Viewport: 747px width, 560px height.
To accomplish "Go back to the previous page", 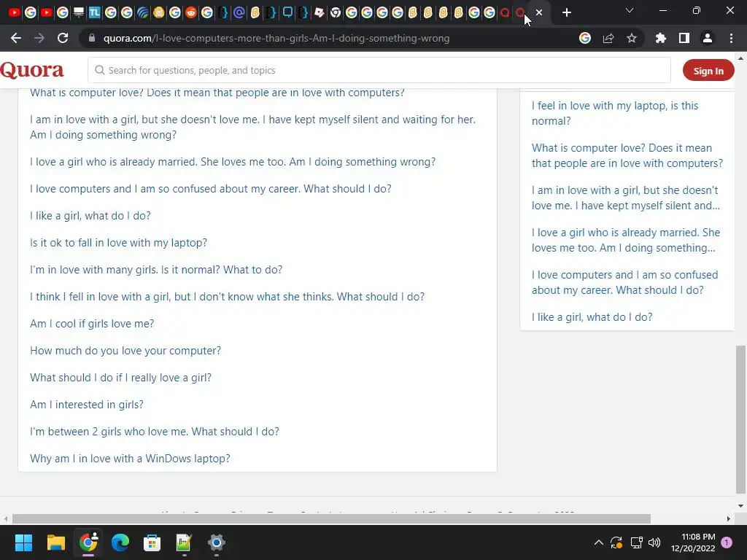I will point(16,38).
